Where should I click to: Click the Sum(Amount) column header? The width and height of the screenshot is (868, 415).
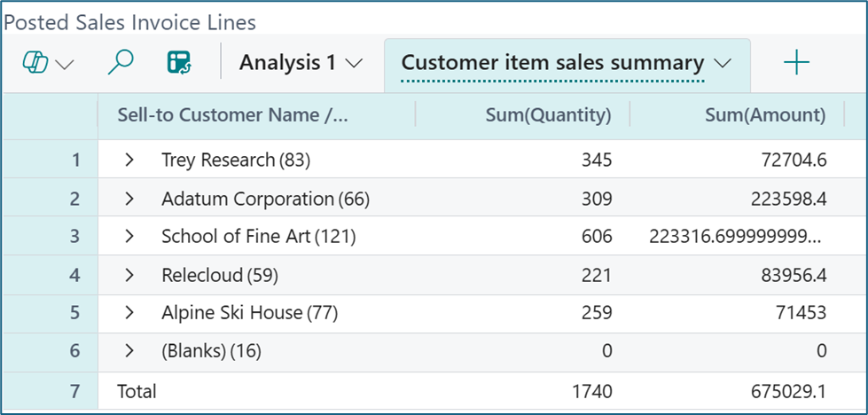(x=764, y=114)
